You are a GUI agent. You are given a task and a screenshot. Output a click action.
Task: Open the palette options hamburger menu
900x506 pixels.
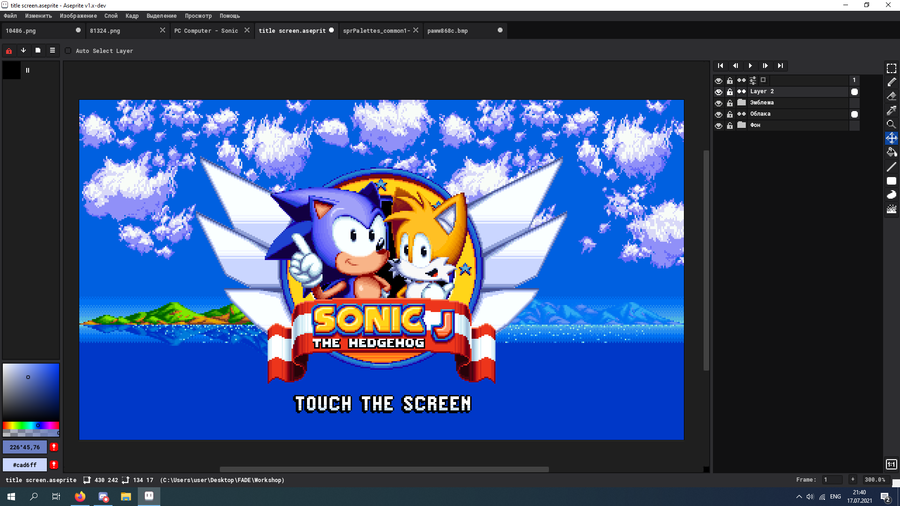[52, 50]
